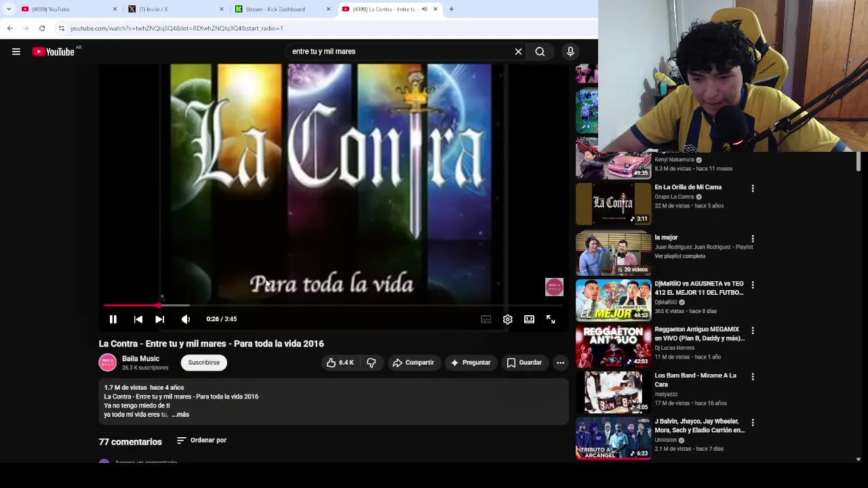The height and width of the screenshot is (488, 868).
Task: Open the YouTube hamburger guide menu
Action: (16, 52)
